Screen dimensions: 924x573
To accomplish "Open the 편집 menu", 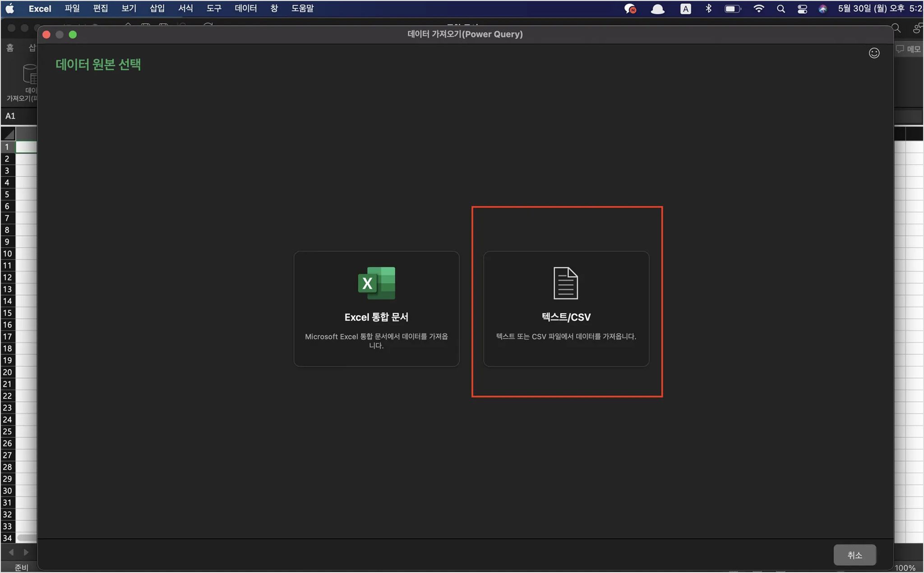I will click(100, 9).
